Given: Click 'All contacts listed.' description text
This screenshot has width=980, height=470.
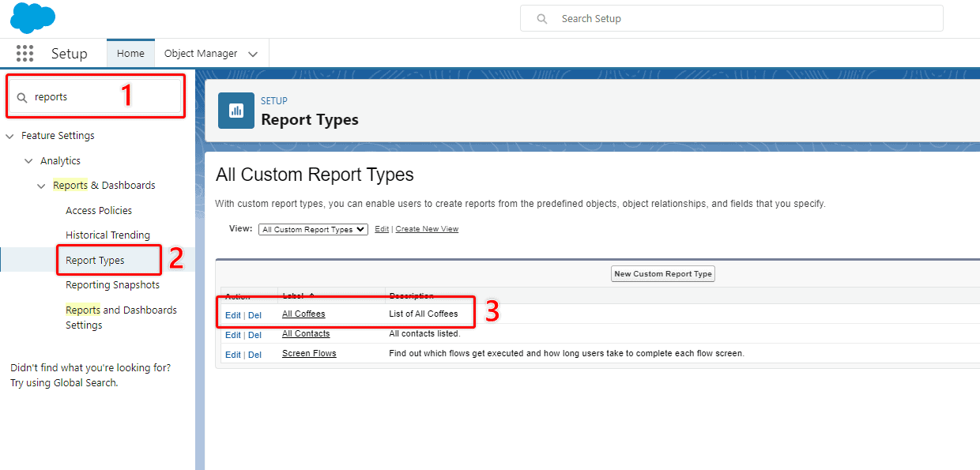Looking at the screenshot, I should pyautogui.click(x=424, y=333).
